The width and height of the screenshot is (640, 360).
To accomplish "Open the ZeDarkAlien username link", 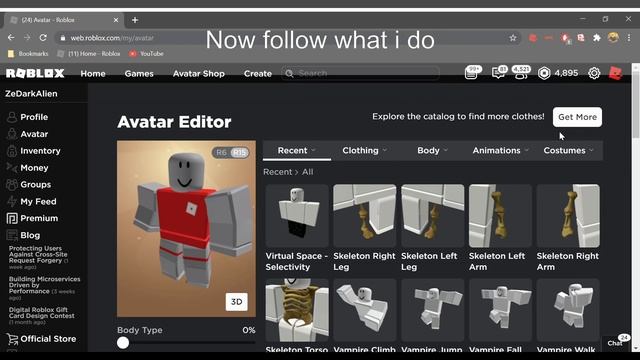I will tap(31, 93).
